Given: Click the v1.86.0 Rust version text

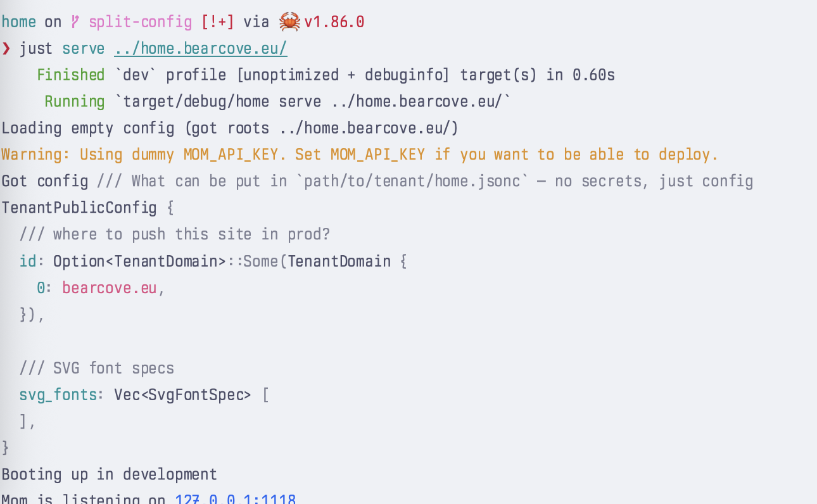Looking at the screenshot, I should (334, 22).
